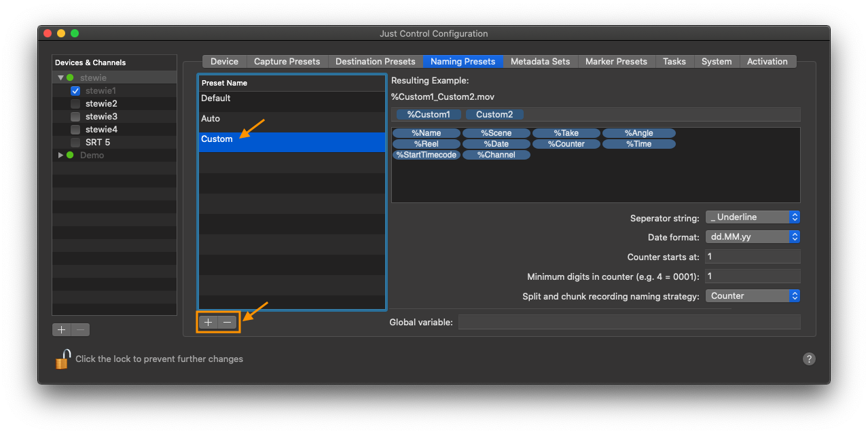Switch to the Metadata Sets tab
Viewport: 868px width, 434px height.
541,61
